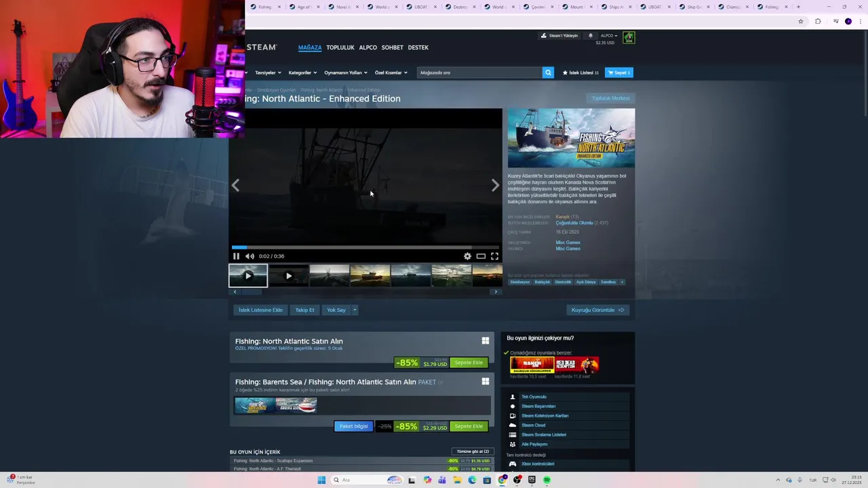Expand the Özel Kısımlar menu

pyautogui.click(x=391, y=73)
